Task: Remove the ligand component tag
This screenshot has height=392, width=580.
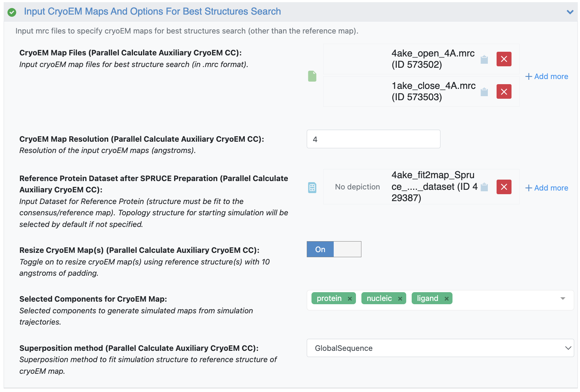Action: pos(447,299)
